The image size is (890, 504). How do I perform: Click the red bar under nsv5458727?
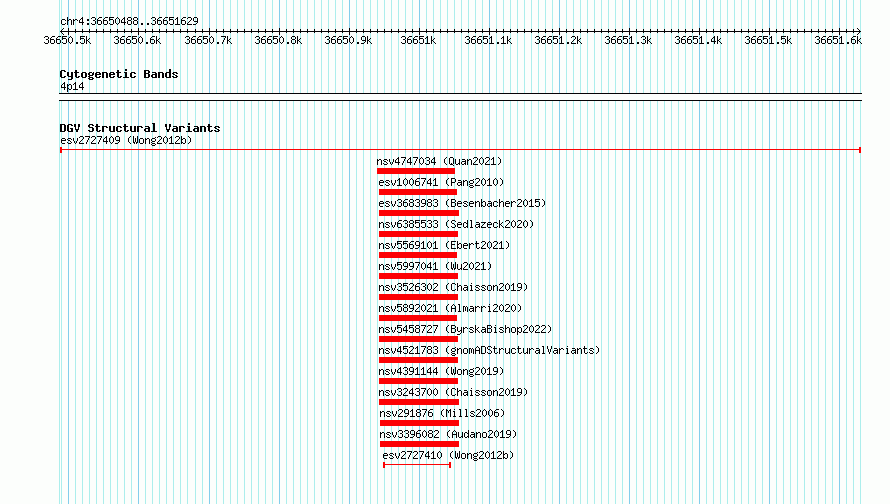[x=418, y=339]
